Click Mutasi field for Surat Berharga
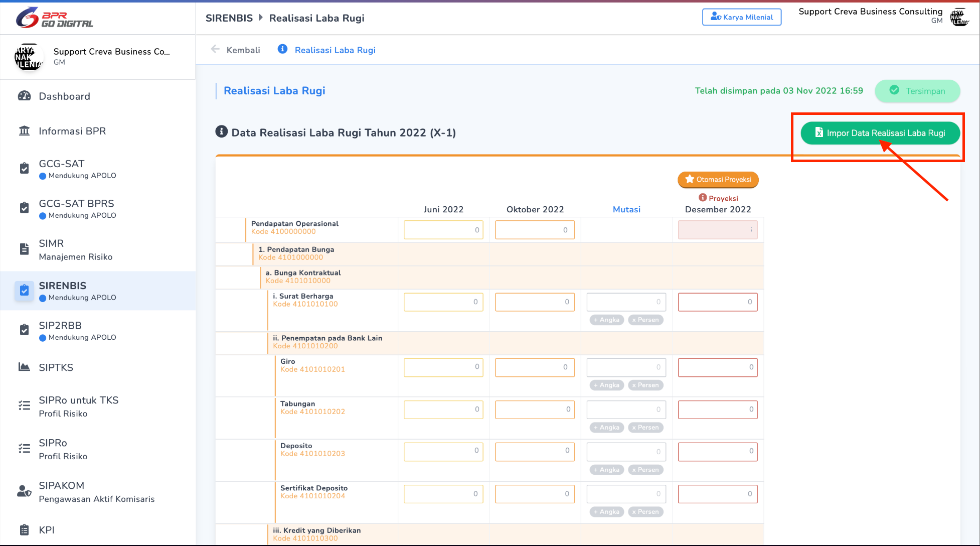The image size is (980, 546). pyautogui.click(x=626, y=302)
